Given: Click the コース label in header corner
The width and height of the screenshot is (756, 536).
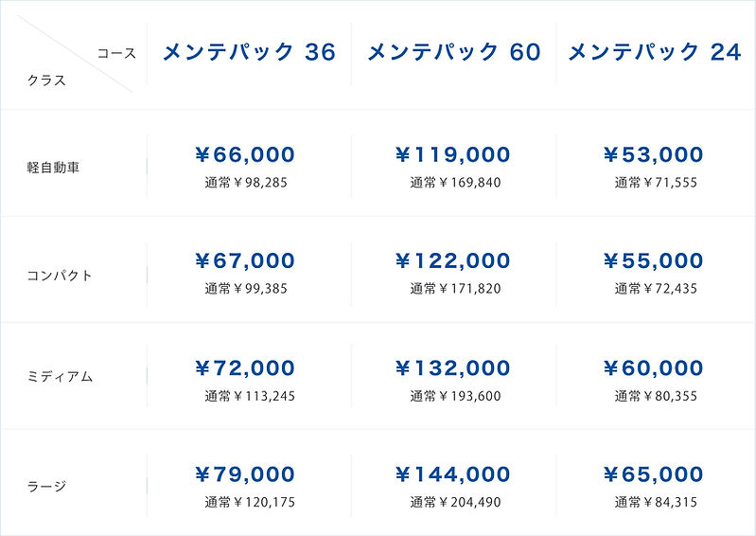Looking at the screenshot, I should [116, 53].
